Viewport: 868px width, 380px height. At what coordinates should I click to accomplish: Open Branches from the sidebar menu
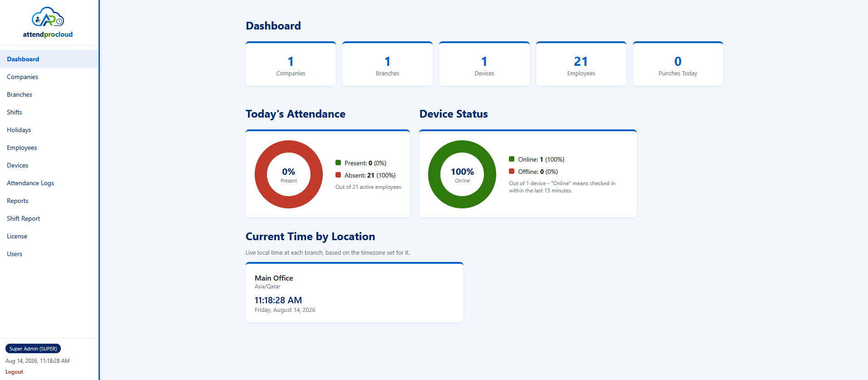pyautogui.click(x=49, y=94)
